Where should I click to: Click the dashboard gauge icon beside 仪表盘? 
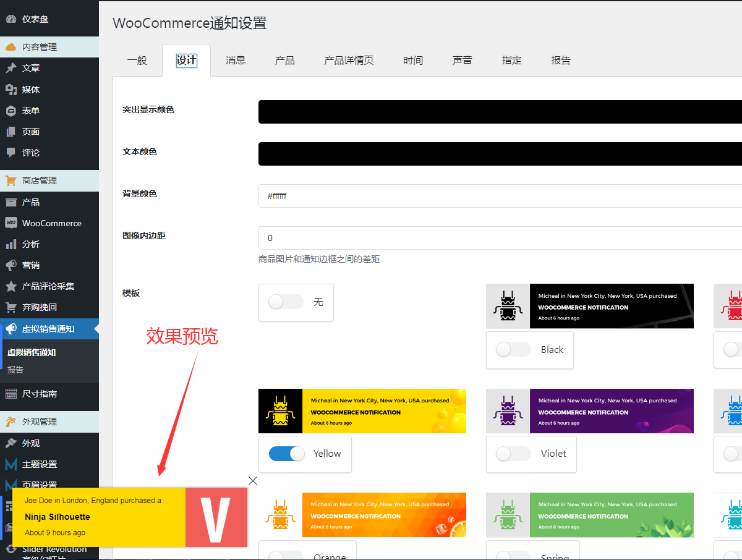click(x=11, y=19)
